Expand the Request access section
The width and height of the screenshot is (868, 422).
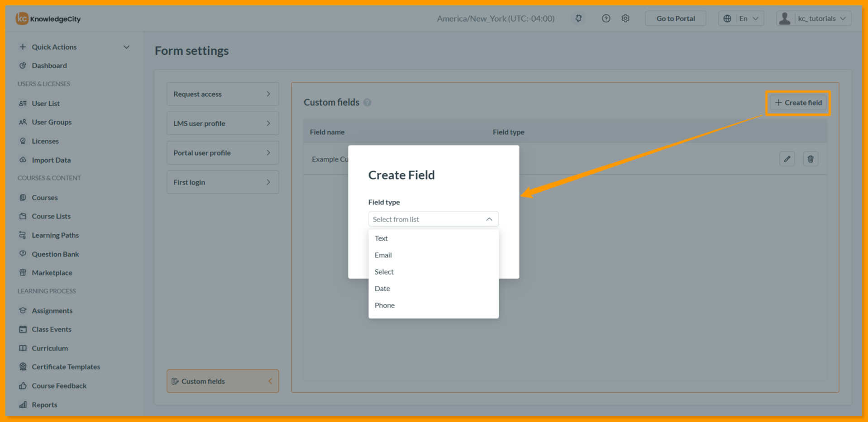[x=223, y=94]
